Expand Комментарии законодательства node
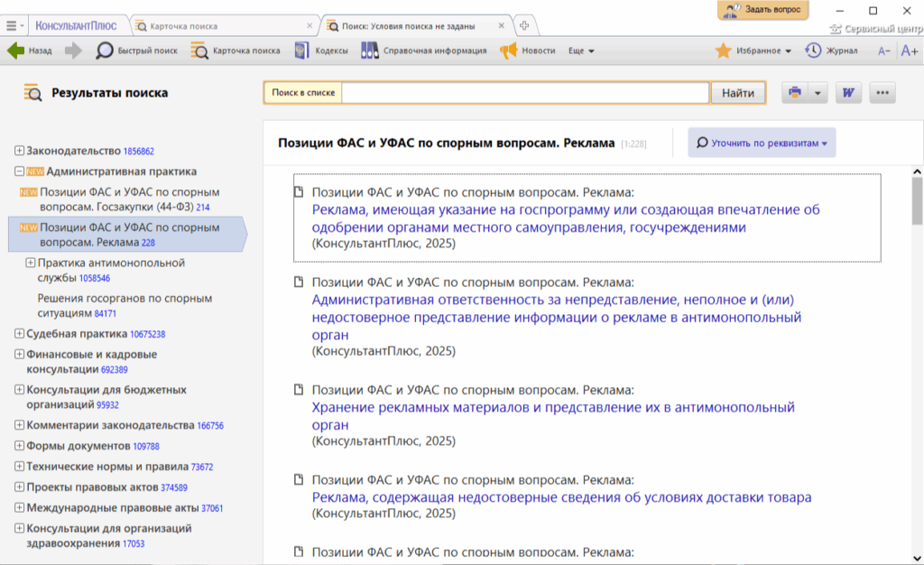Viewport: 924px width, 565px height. click(19, 425)
